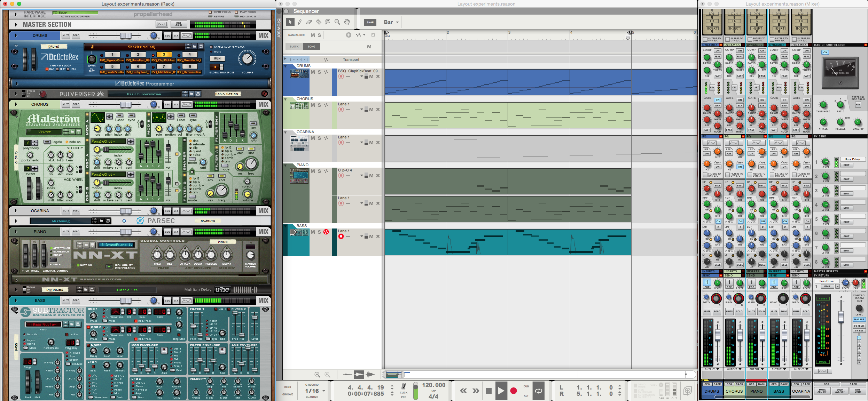Unfold the Dr. OctoRex Programmer panel
Image resolution: width=868 pixels, height=401 pixels.
(x=17, y=84)
